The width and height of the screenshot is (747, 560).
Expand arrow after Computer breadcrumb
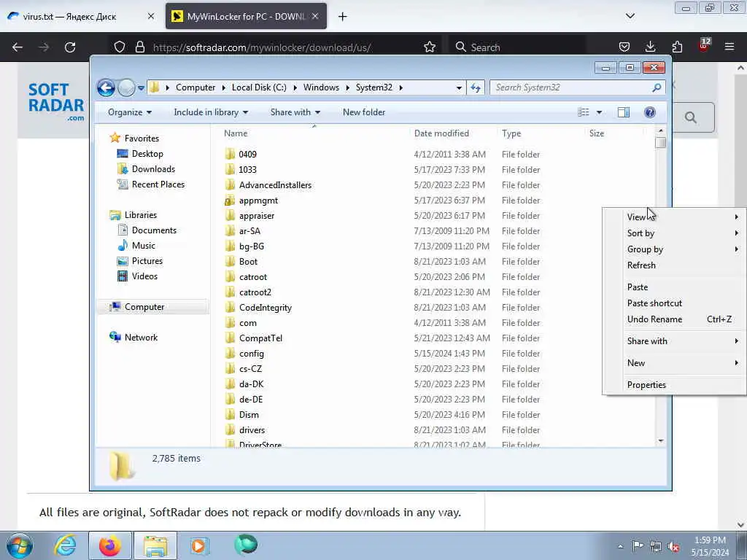click(223, 87)
